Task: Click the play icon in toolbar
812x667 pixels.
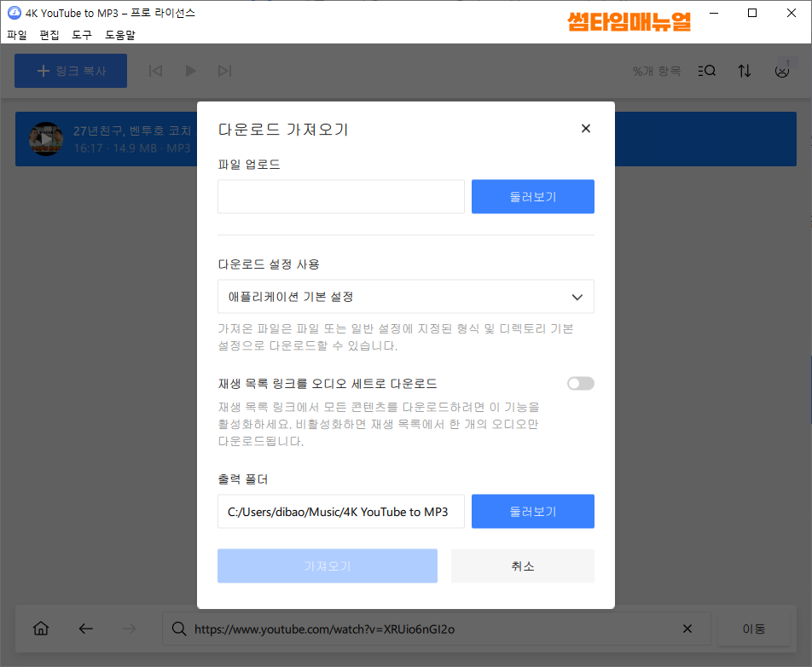Action: [190, 71]
